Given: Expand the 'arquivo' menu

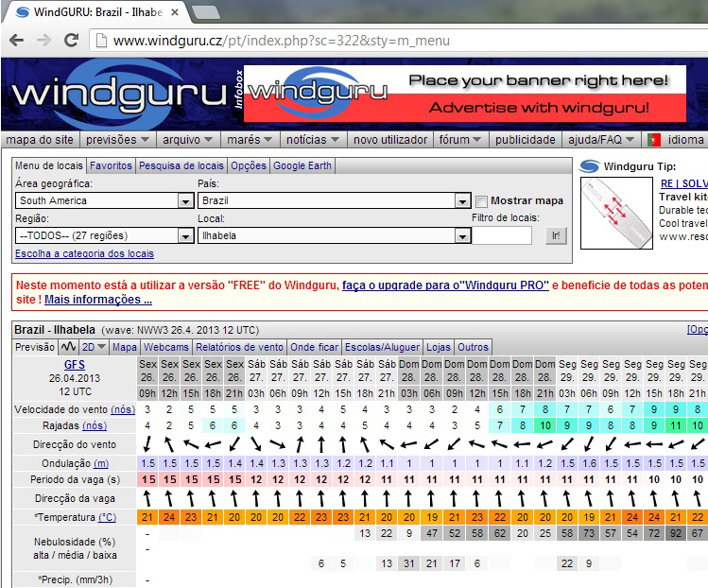Looking at the screenshot, I should tap(187, 140).
